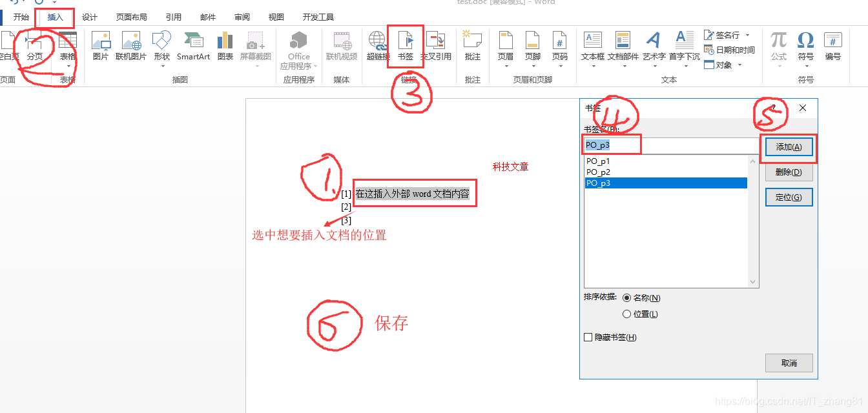This screenshot has width=868, height=413.
Task: Close the 书签 bookmark dialog
Action: click(x=803, y=108)
